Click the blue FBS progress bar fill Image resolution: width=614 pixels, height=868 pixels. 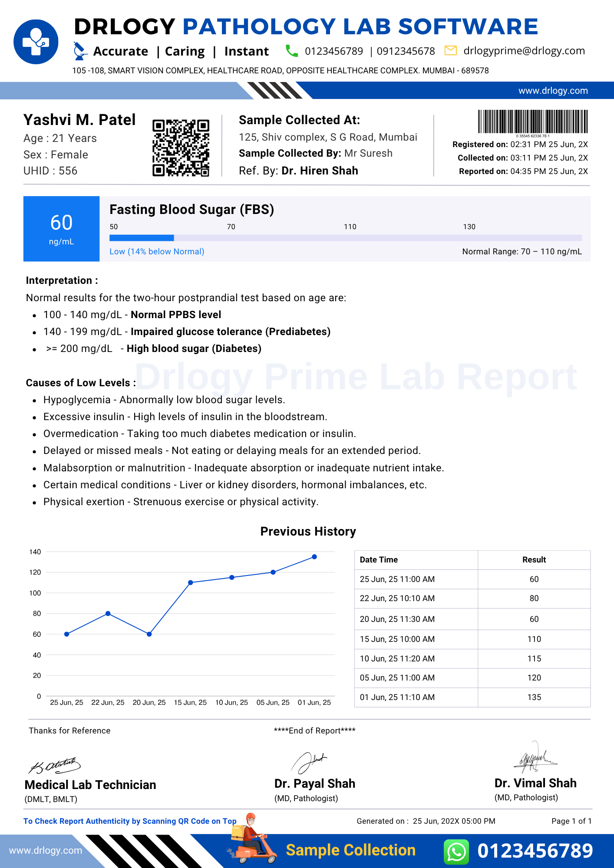click(x=142, y=238)
